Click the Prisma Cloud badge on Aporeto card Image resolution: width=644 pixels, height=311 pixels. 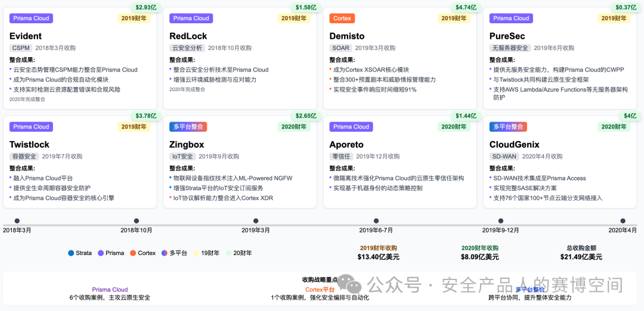pos(351,127)
